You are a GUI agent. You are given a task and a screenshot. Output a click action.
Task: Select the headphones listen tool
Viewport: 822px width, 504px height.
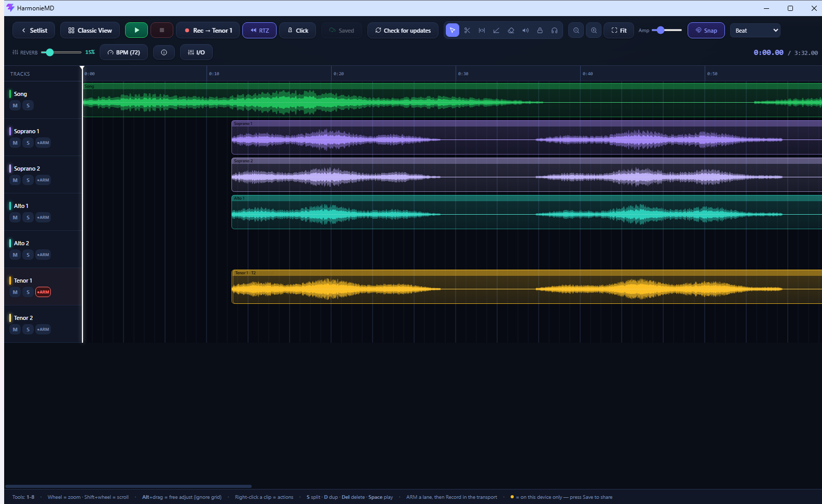[554, 31]
